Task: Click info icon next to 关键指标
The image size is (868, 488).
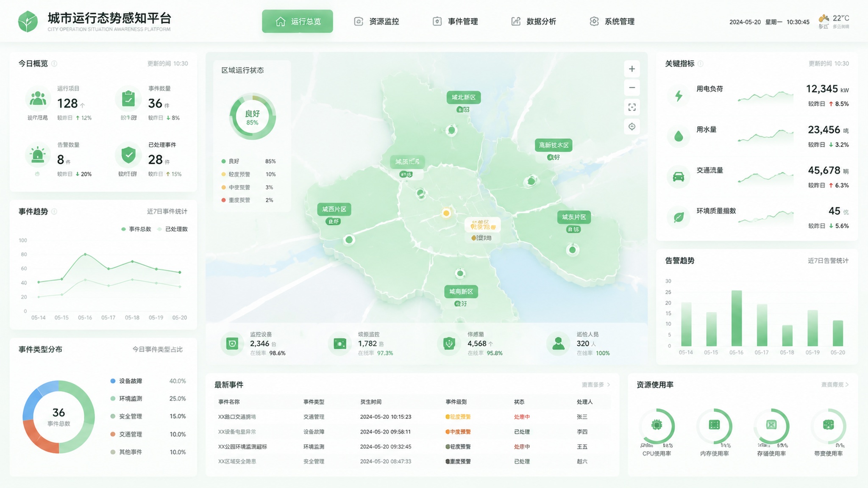Action: click(701, 64)
